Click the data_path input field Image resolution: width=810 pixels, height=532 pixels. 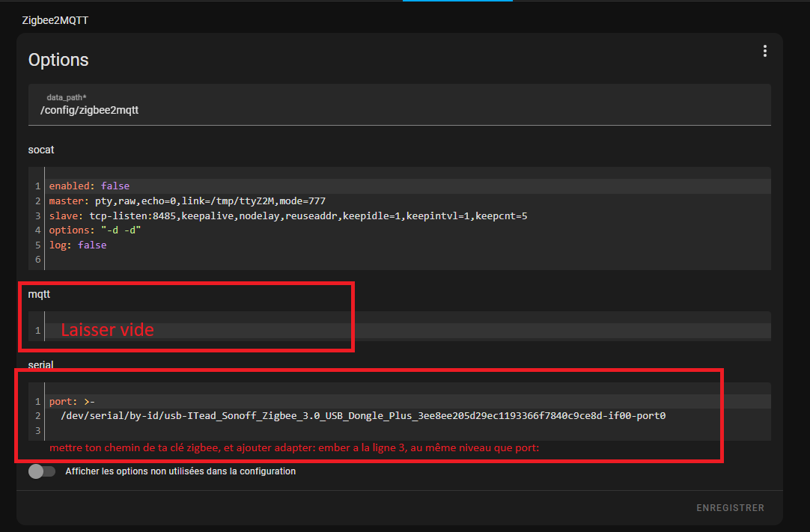(399, 109)
